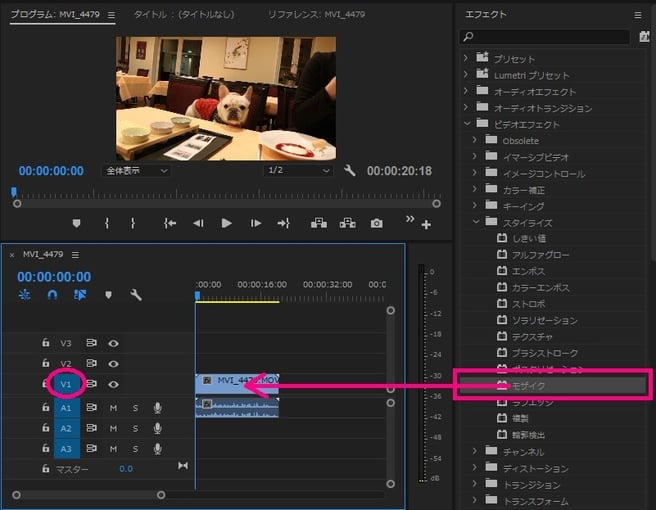Viewport: 656px width, 510px height.
Task: Collapse the スタイライズ folder
Action: [x=478, y=222]
